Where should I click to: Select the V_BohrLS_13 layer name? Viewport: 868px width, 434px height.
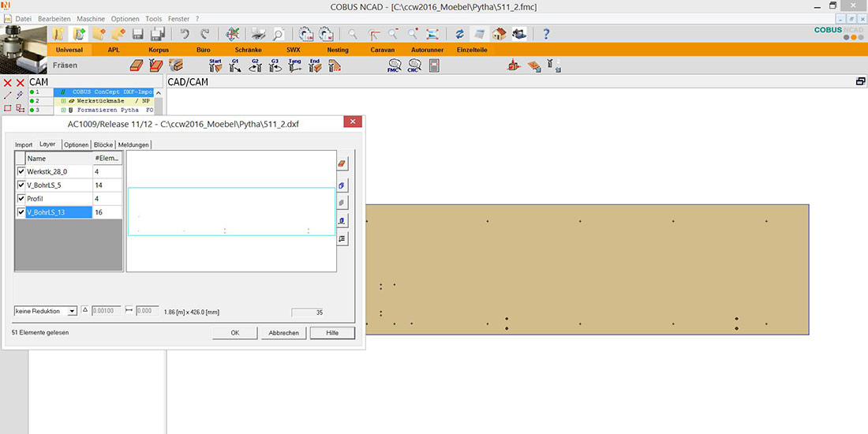(58, 212)
